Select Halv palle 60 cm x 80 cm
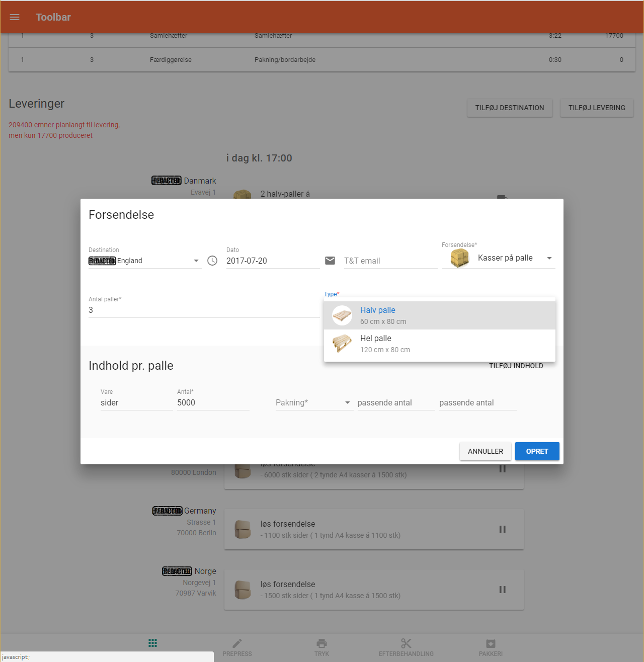 point(440,315)
